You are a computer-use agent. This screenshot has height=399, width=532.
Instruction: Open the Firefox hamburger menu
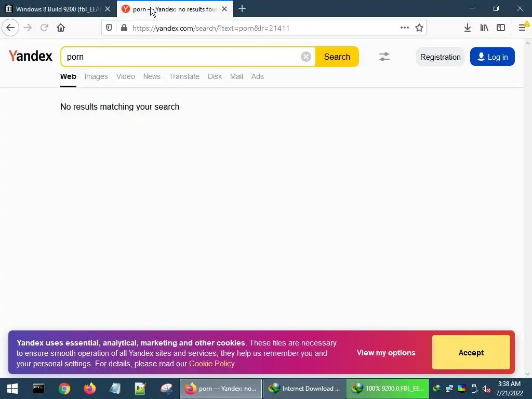pyautogui.click(x=523, y=28)
